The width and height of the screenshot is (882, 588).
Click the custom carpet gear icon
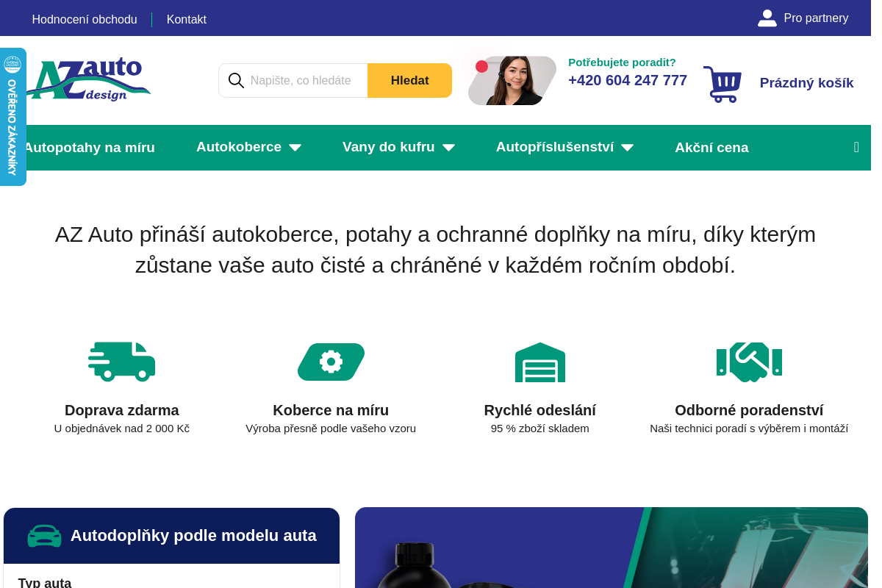click(331, 362)
